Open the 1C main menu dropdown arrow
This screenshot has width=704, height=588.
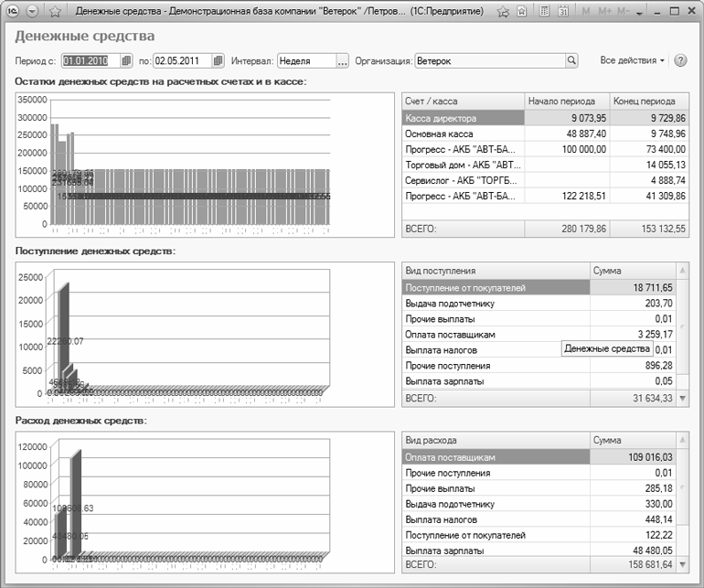[x=33, y=12]
